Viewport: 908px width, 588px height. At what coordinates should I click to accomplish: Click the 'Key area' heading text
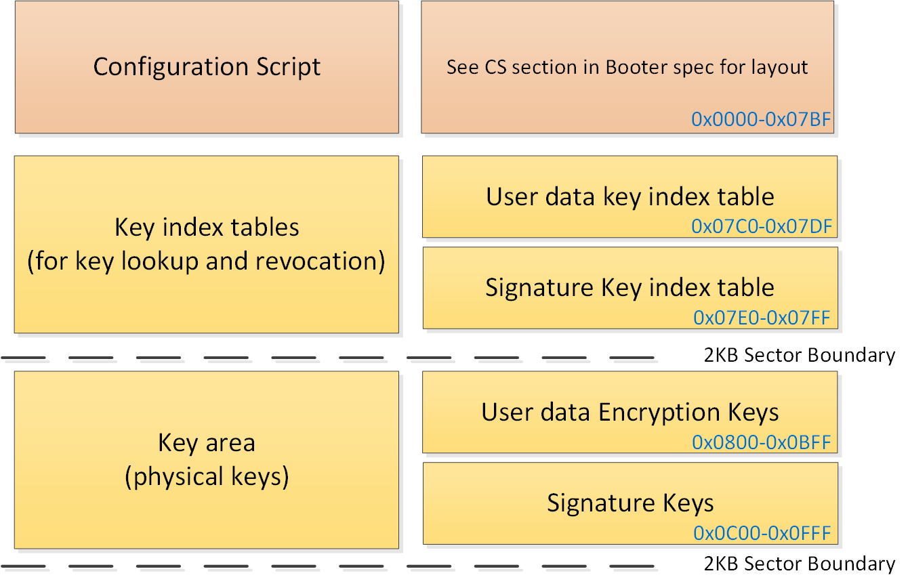coord(207,443)
